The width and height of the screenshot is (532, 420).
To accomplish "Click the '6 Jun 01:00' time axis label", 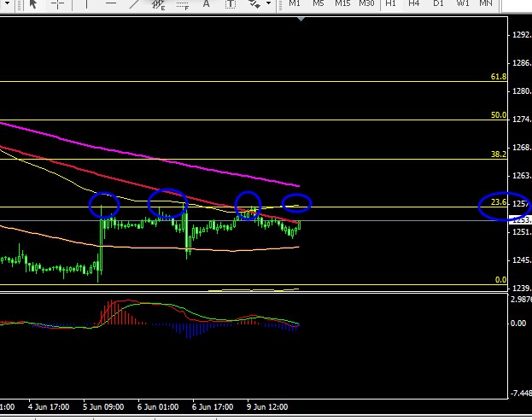I will point(158,407).
